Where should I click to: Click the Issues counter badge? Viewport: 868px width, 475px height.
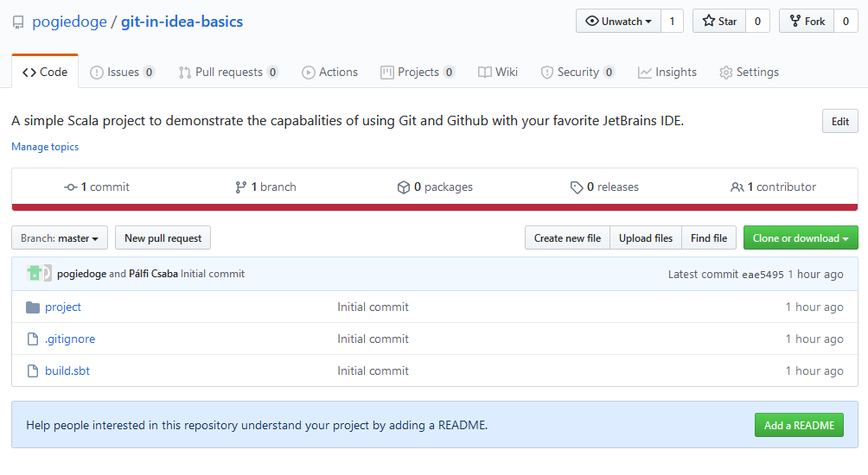[x=149, y=72]
